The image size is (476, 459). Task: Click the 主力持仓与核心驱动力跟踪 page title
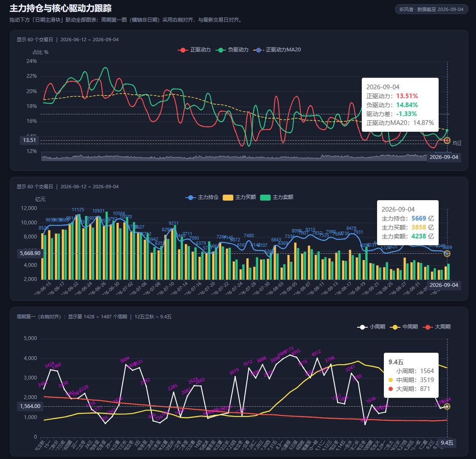point(61,8)
